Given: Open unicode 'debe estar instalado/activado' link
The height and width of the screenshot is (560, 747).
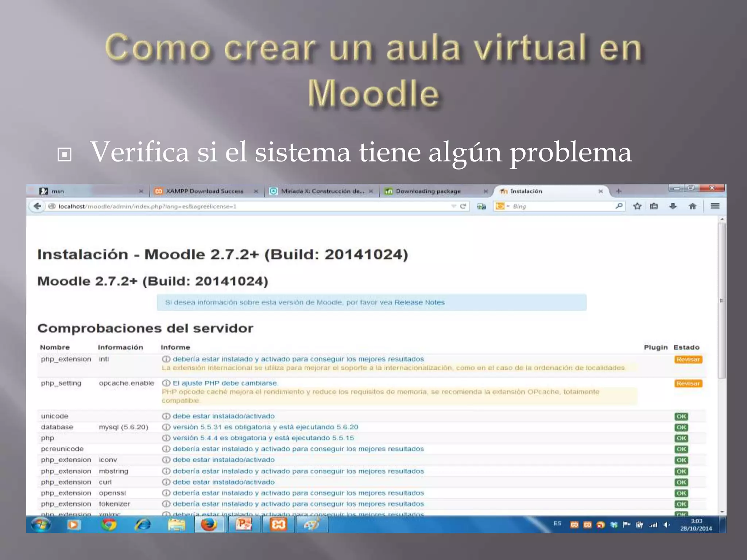Looking at the screenshot, I should pyautogui.click(x=224, y=416).
